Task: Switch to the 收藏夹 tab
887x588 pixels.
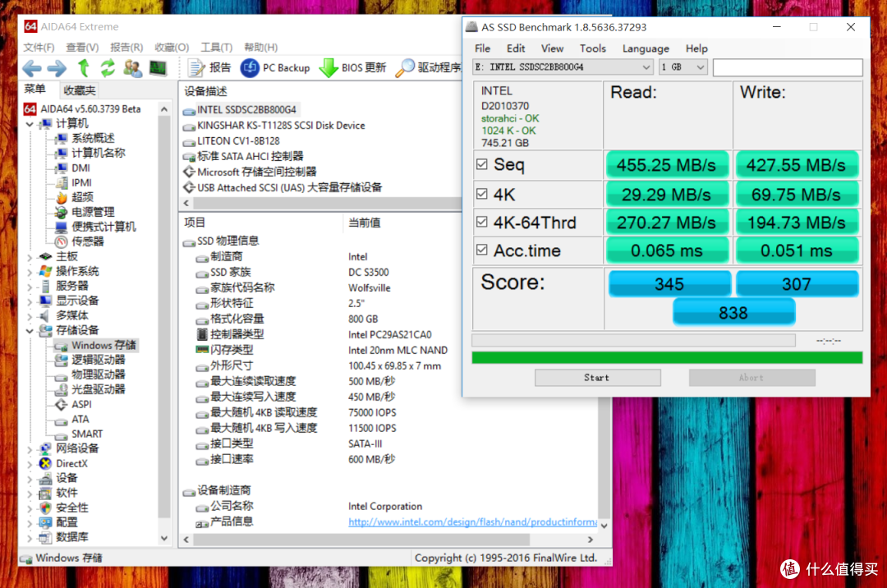Action: pos(80,90)
